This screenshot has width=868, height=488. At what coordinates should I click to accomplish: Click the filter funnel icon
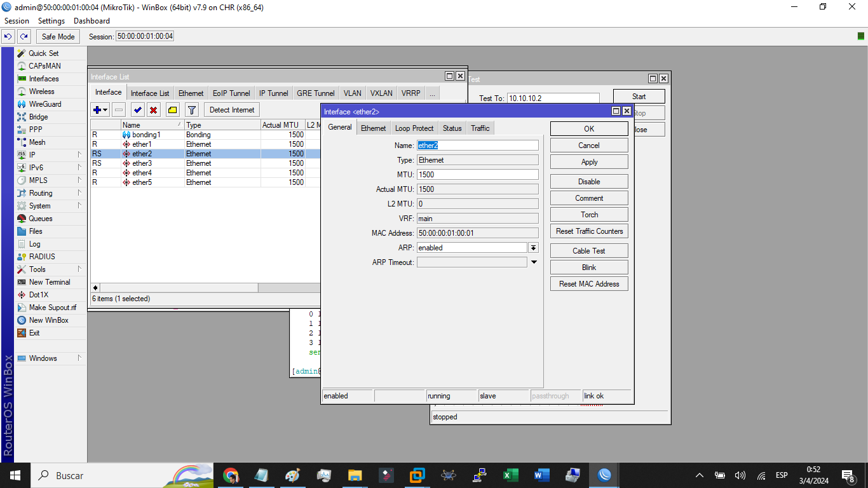(192, 110)
